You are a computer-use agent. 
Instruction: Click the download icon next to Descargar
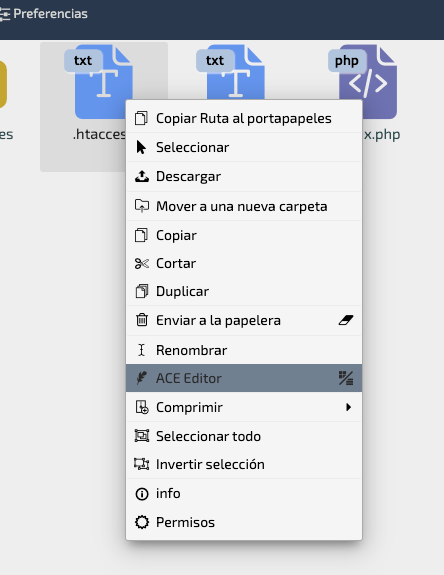tap(142, 176)
